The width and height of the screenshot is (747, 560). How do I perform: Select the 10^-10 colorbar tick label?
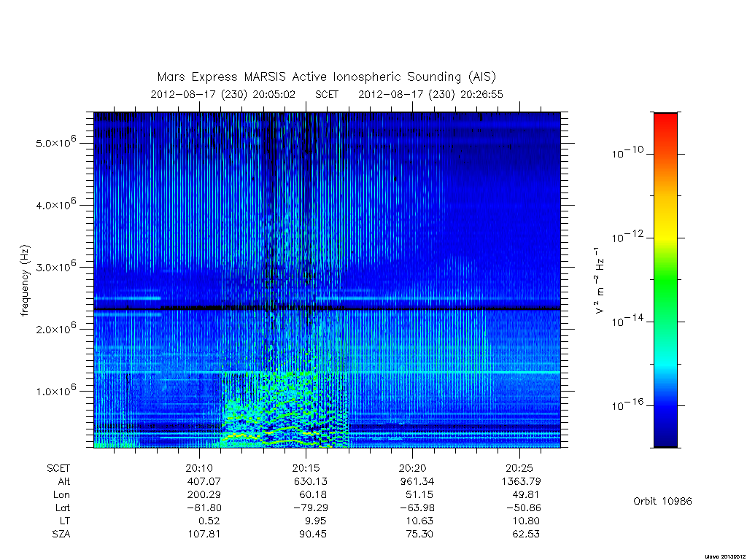[x=627, y=152]
